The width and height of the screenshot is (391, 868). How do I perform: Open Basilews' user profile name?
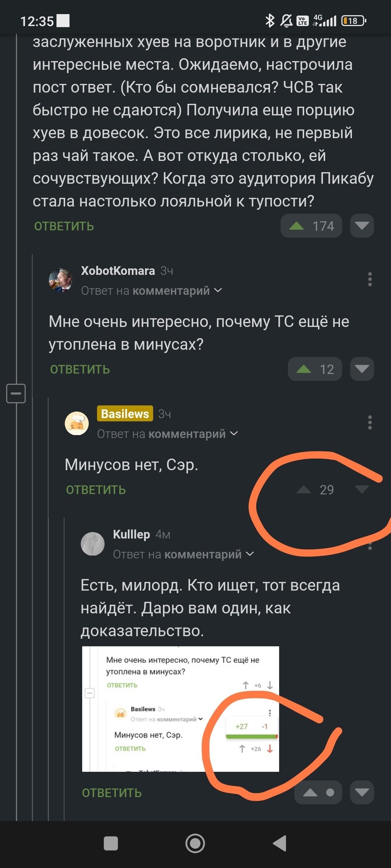pos(125,414)
